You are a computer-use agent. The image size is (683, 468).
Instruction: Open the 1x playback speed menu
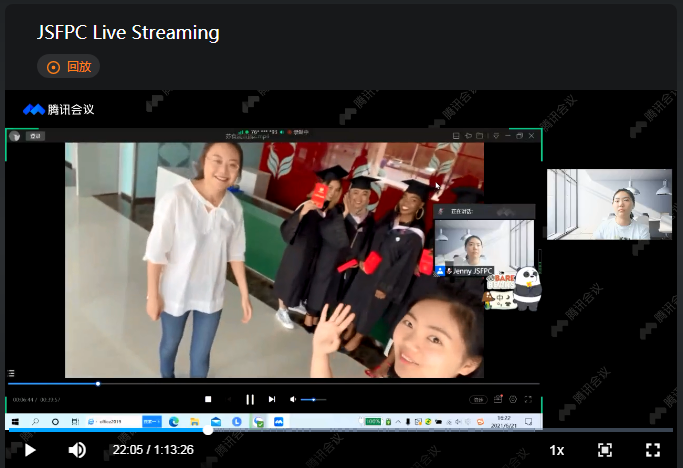(x=557, y=450)
